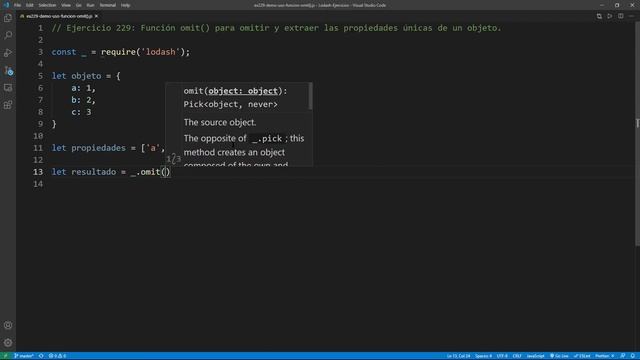Click the 'lodash' string on line 3

160,52
